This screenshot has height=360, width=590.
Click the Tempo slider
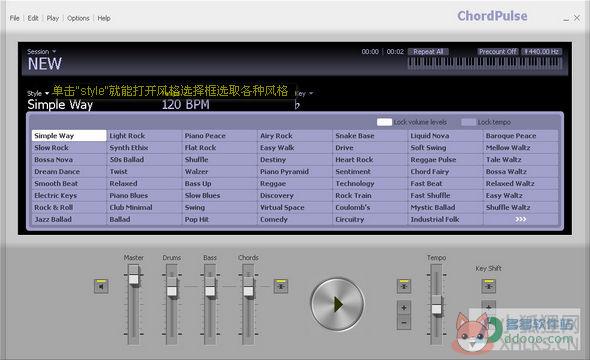tap(436, 304)
